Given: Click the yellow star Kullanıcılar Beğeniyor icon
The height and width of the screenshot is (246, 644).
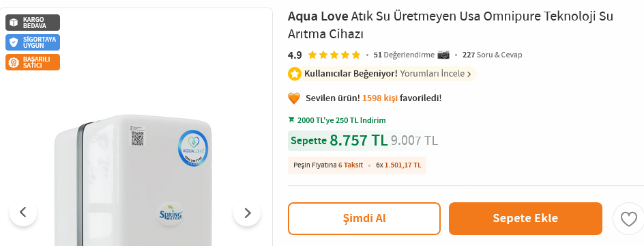Looking at the screenshot, I should (x=295, y=74).
